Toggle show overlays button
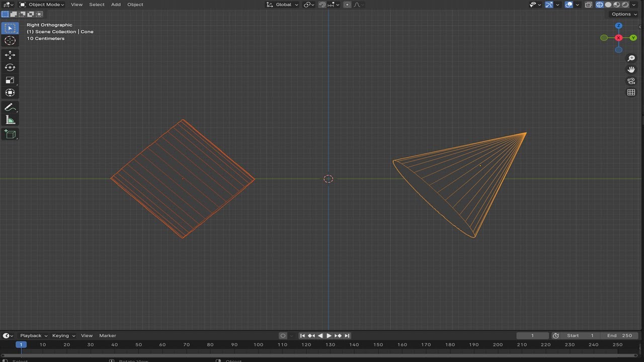 [569, 5]
